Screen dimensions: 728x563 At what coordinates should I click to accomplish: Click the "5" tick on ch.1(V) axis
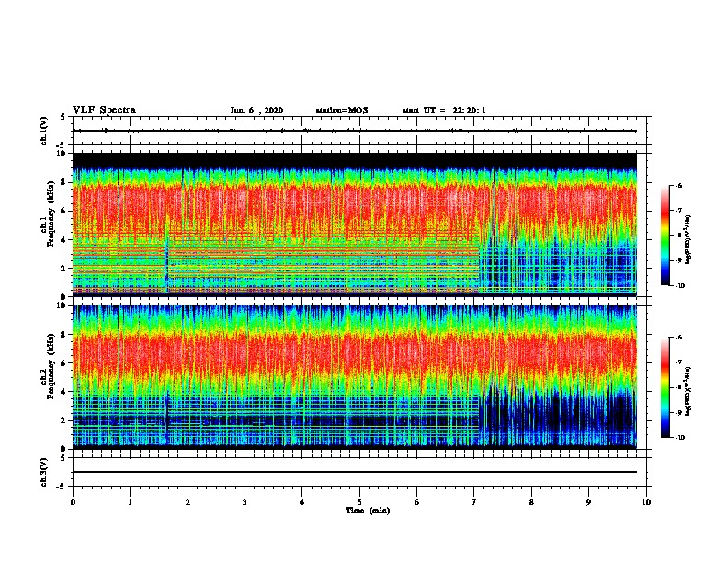63,117
